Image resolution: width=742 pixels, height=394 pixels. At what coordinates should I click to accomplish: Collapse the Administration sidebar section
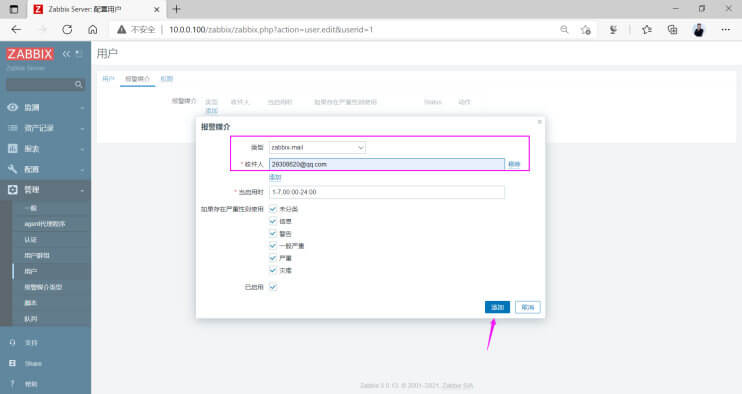pos(45,190)
